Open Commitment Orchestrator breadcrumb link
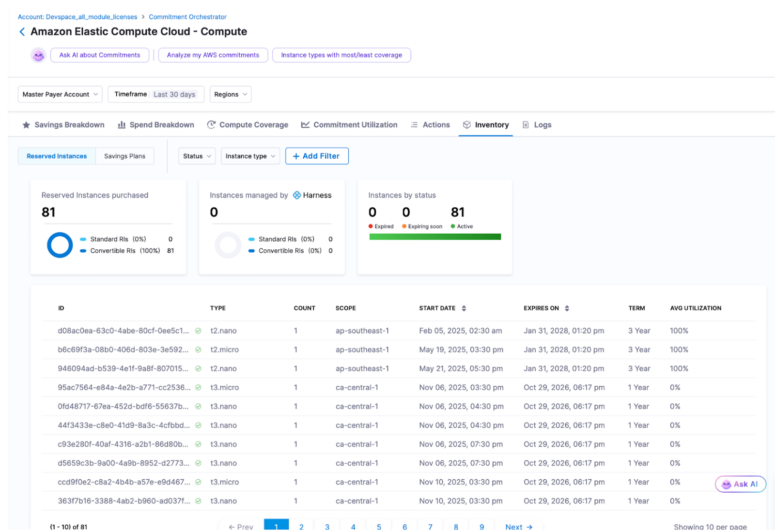 click(187, 17)
